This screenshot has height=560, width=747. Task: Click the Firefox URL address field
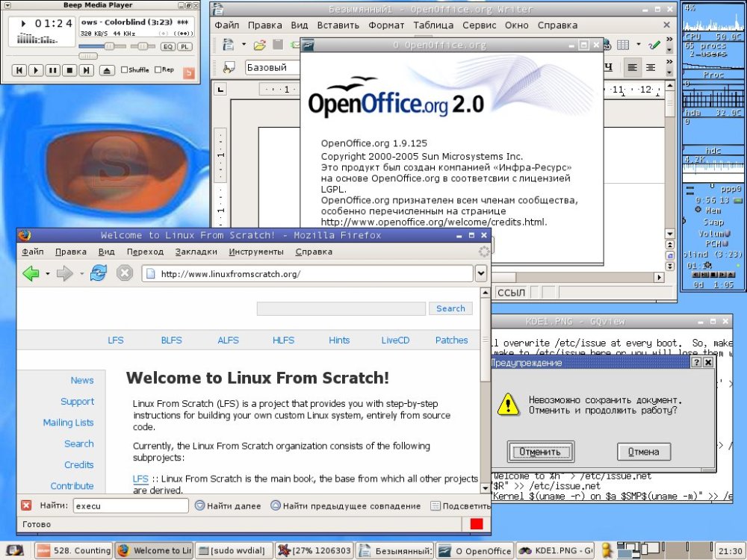tap(307, 274)
